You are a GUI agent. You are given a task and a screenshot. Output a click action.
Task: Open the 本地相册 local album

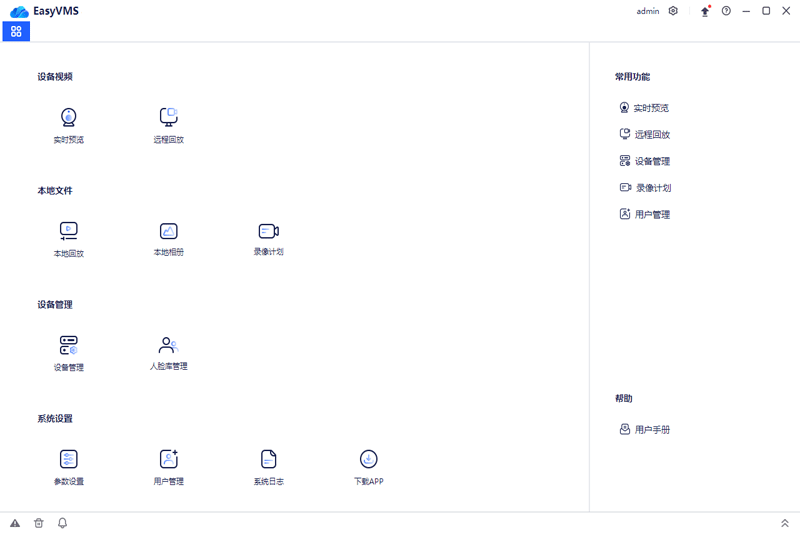pos(168,231)
